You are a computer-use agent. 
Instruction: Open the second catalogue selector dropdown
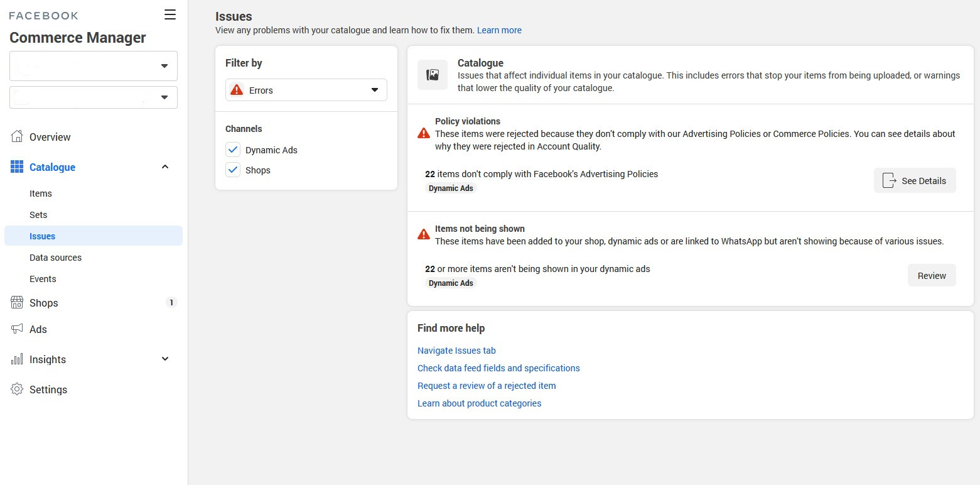tap(94, 97)
